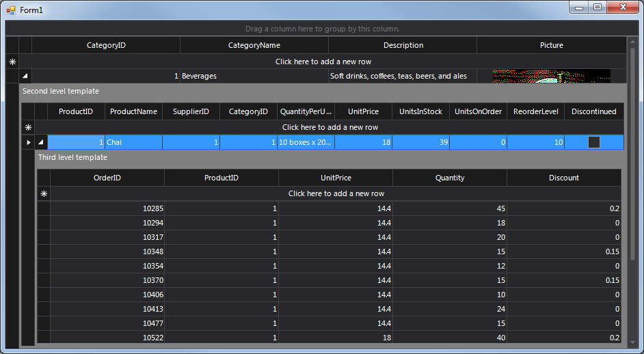Click 'Click here to add a new row' in category grid
Screen dimensions: 644x354
point(323,62)
